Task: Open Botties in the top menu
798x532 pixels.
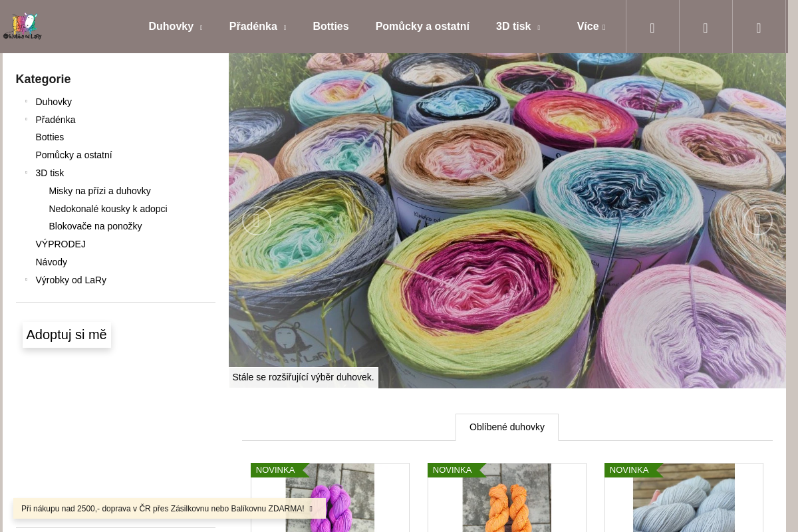Action: (331, 27)
